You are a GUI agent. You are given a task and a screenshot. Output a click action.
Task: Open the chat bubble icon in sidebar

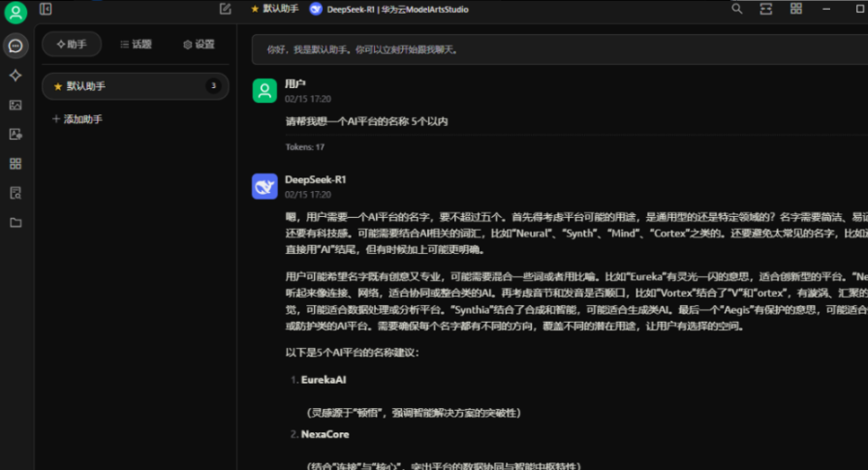tap(15, 46)
